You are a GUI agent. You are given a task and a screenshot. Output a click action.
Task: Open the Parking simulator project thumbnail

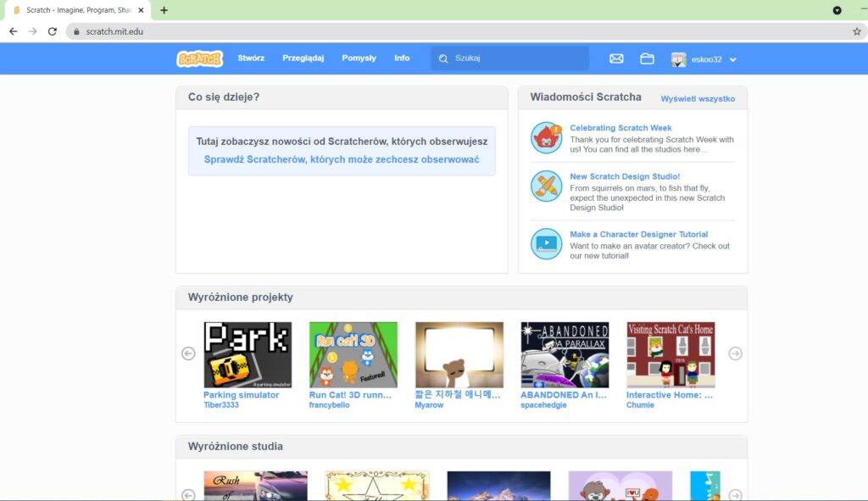coord(248,354)
